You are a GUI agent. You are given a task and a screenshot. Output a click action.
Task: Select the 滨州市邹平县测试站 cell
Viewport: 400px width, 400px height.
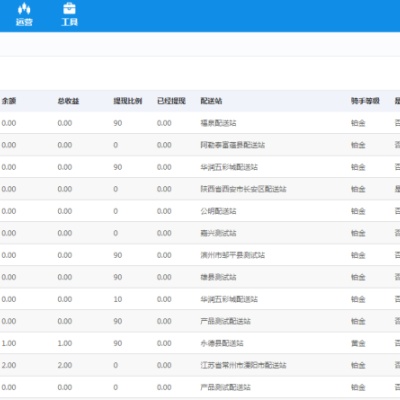pos(233,255)
